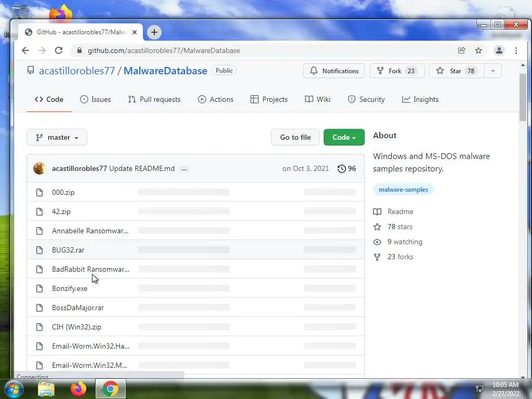Expand the green Code dropdown
The width and height of the screenshot is (532, 399).
tap(344, 137)
